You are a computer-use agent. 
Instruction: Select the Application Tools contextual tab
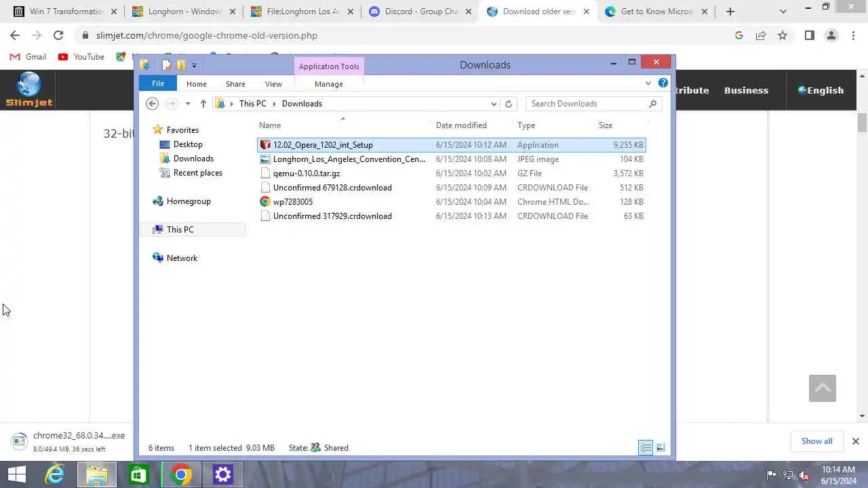(x=329, y=66)
